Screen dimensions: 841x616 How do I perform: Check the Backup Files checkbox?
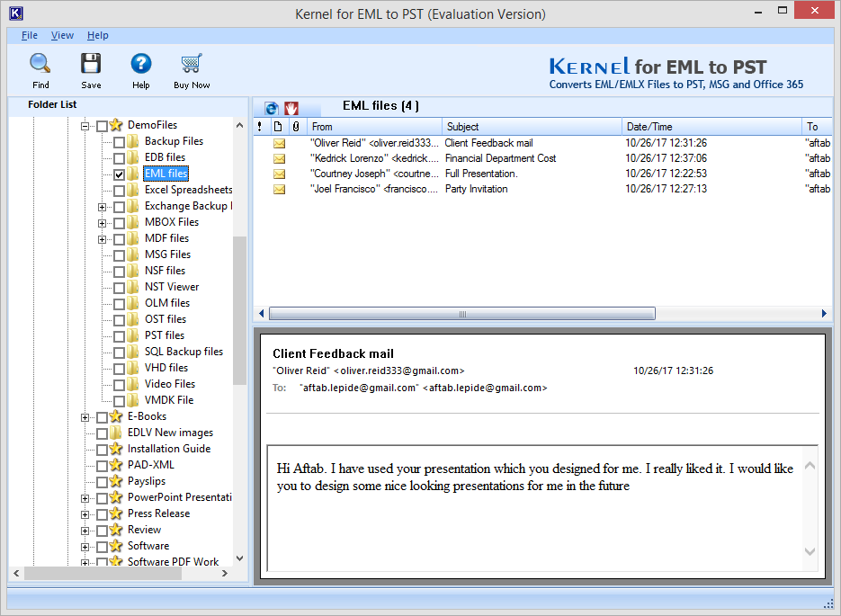point(119,142)
